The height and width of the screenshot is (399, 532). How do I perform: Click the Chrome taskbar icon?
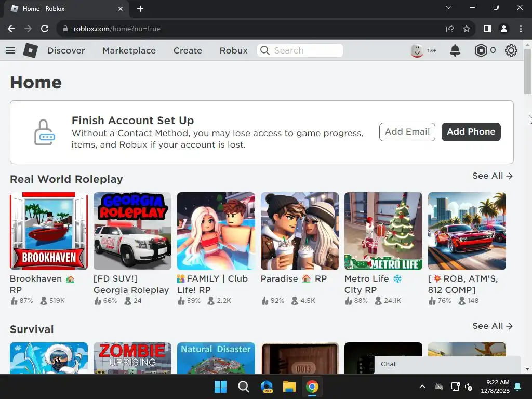(312, 387)
